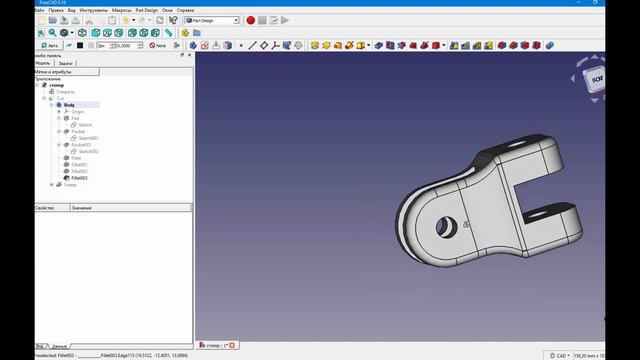Open the Measure distance tool
The height and width of the screenshot is (360, 640).
pos(169,33)
